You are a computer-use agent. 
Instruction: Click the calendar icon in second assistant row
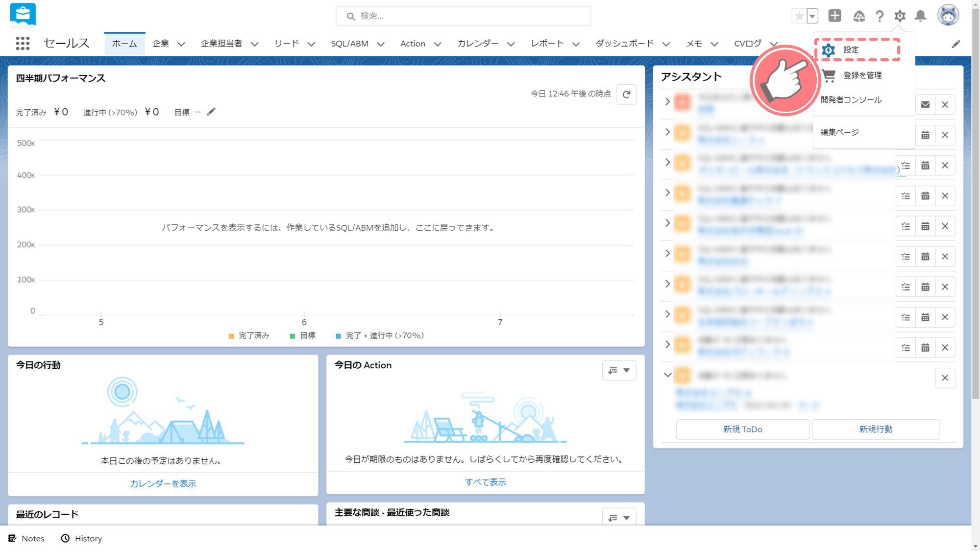(925, 135)
